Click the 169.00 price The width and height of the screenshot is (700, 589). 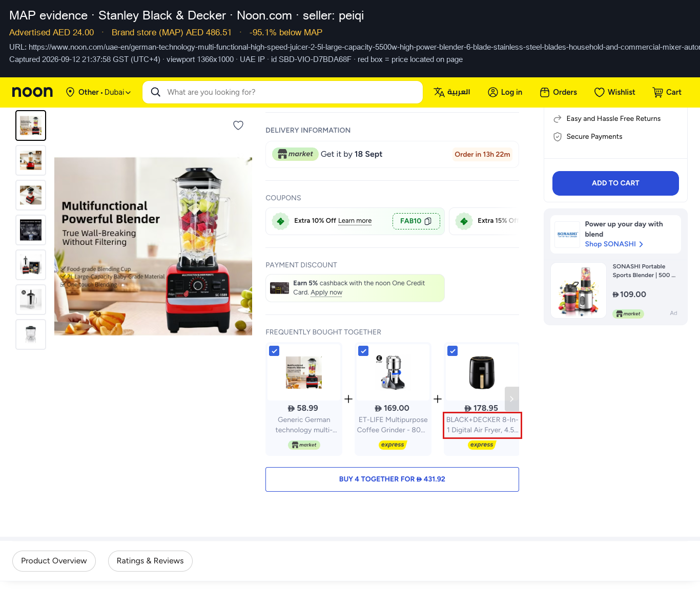[392, 408]
